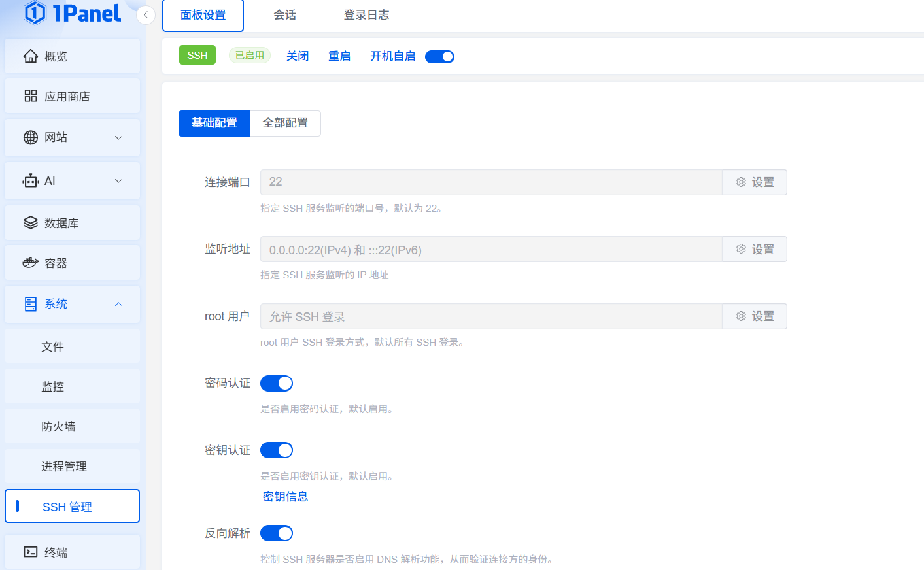
Task: Collapse the 系统 menu chevron
Action: [118, 304]
